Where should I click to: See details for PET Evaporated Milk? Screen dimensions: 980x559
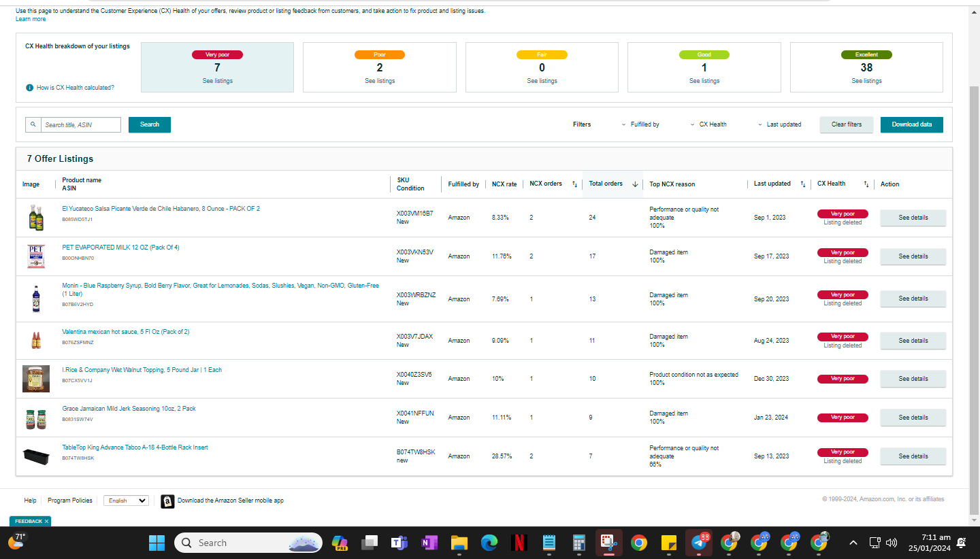tap(913, 256)
